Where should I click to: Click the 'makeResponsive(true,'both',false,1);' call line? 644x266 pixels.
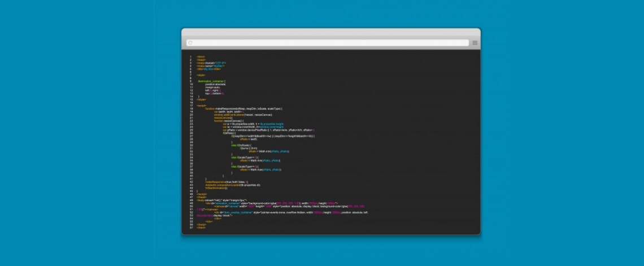227,182
